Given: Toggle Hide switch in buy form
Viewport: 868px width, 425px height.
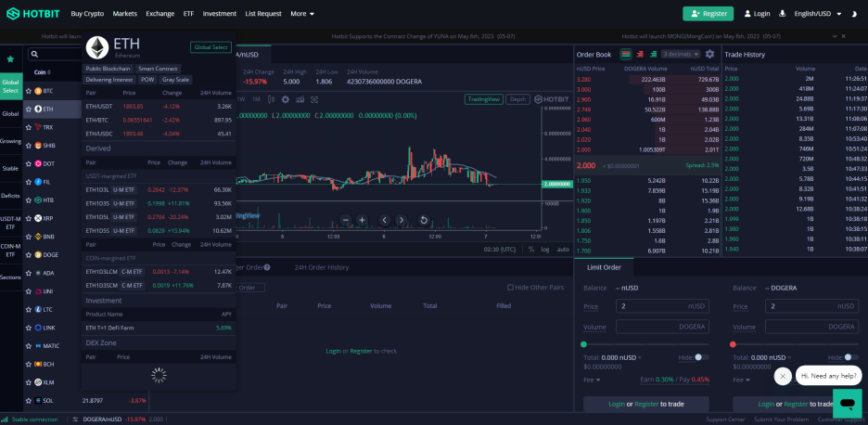Looking at the screenshot, I should 702,357.
